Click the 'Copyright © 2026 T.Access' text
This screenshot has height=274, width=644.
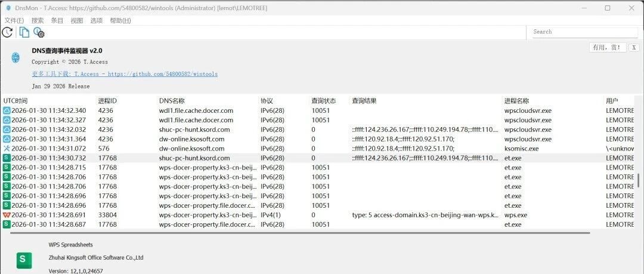(70, 62)
